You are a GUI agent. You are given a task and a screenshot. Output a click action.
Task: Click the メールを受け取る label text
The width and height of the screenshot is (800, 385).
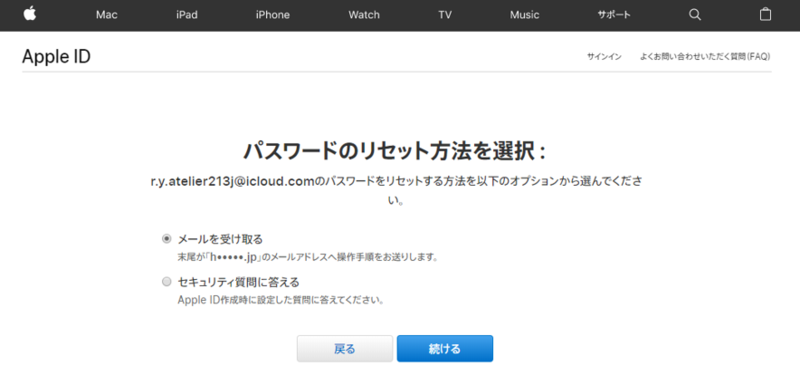[x=220, y=239]
